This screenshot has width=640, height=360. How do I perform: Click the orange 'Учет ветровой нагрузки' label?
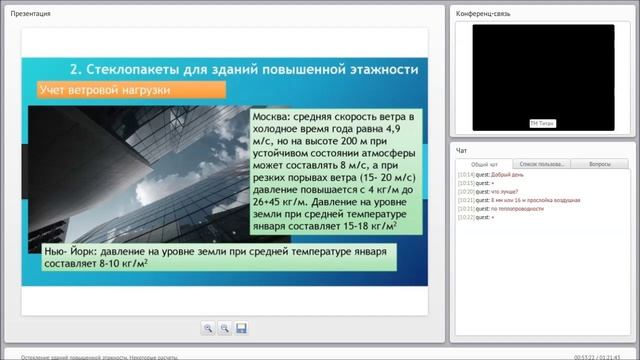[131, 90]
